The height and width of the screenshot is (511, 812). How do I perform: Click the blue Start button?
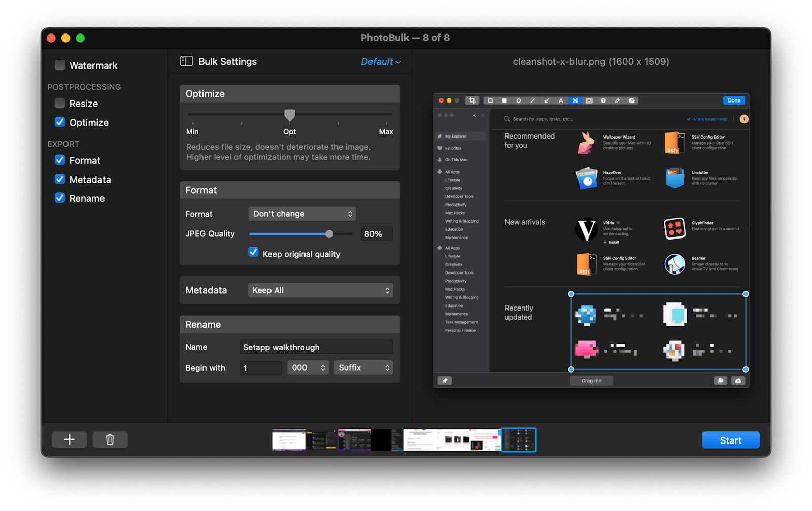[x=730, y=440]
